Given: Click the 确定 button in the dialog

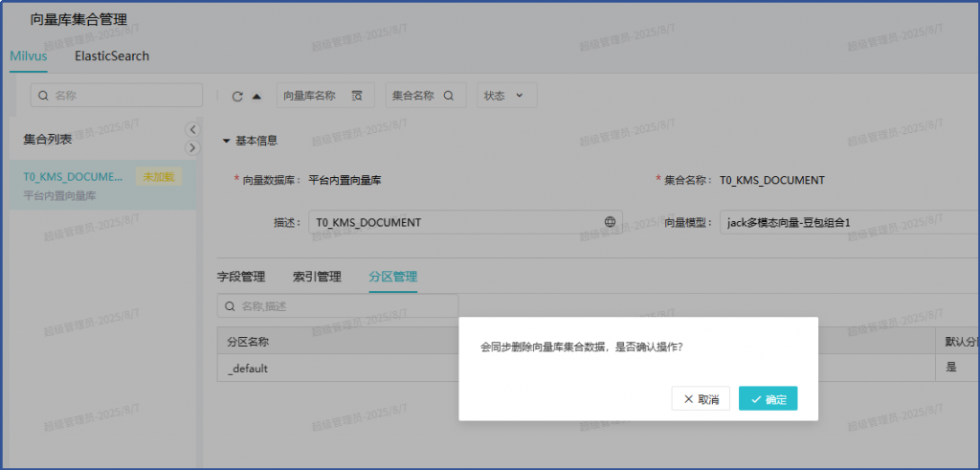Looking at the screenshot, I should point(768,399).
